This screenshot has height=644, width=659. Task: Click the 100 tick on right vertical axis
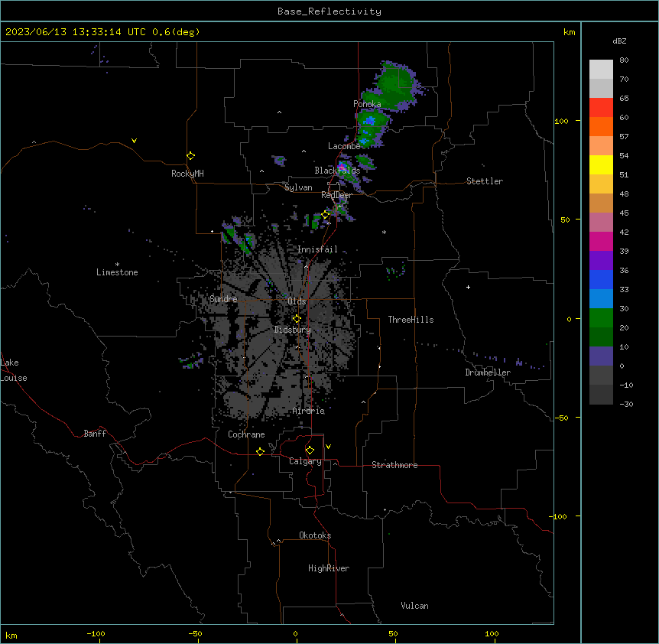pyautogui.click(x=561, y=121)
